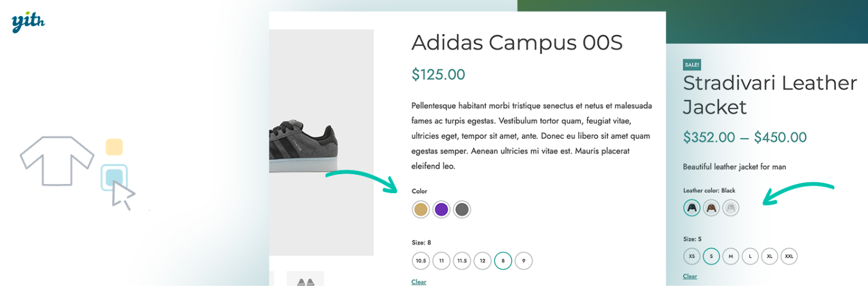
Task: Clear the jacket variation selection
Action: click(x=690, y=277)
